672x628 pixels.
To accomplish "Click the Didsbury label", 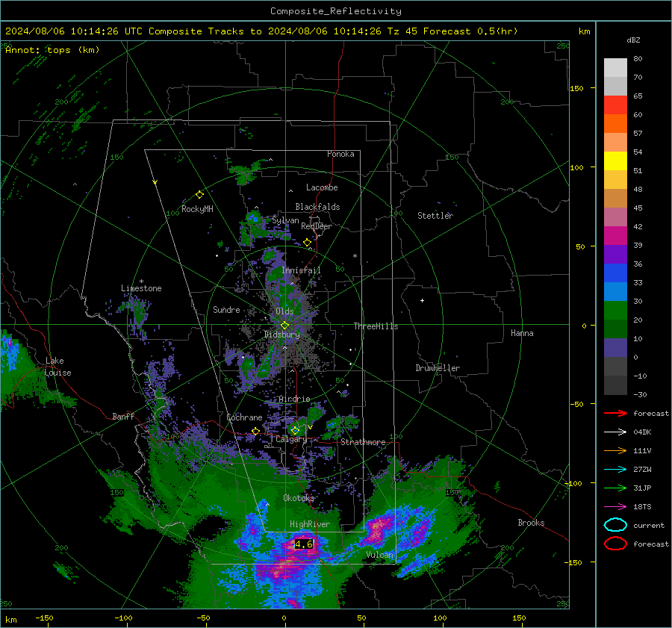I will click(x=282, y=335).
